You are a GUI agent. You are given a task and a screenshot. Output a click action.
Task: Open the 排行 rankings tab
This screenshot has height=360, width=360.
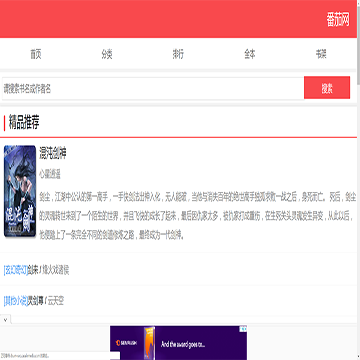[x=178, y=54]
